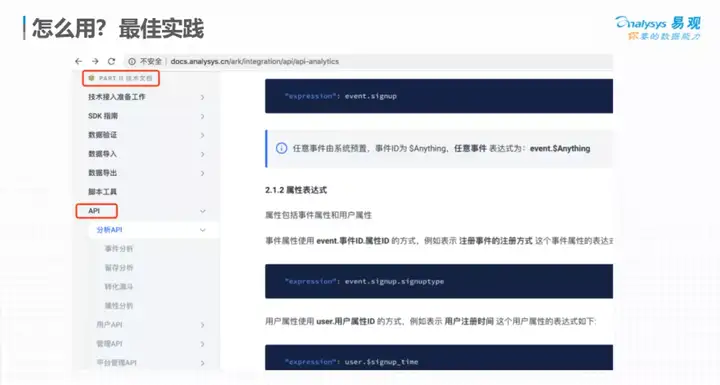Expand the 数据验证 chevron
The image size is (720, 385).
(202, 135)
